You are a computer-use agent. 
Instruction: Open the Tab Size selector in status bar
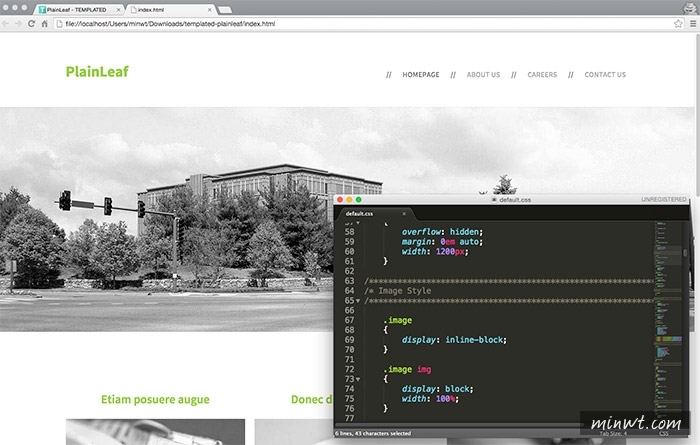613,433
